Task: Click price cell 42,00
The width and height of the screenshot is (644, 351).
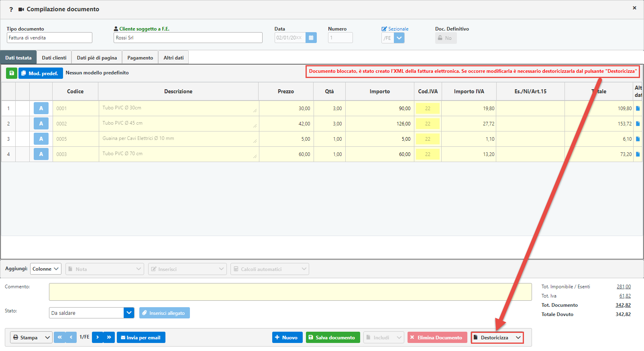Action: (x=286, y=123)
